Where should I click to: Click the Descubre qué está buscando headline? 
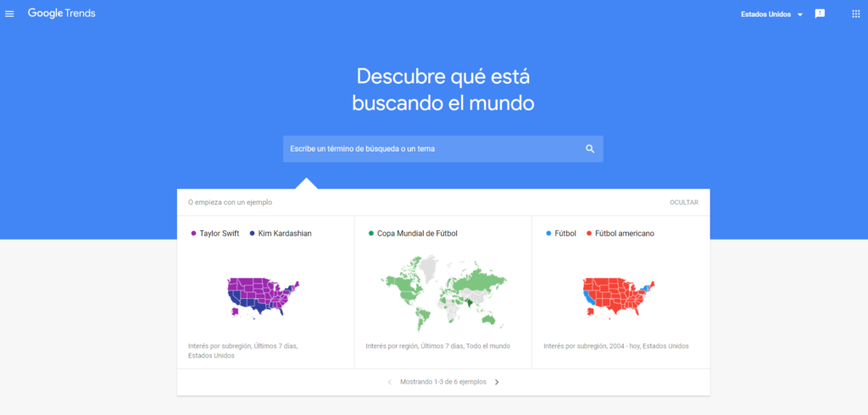(x=442, y=90)
